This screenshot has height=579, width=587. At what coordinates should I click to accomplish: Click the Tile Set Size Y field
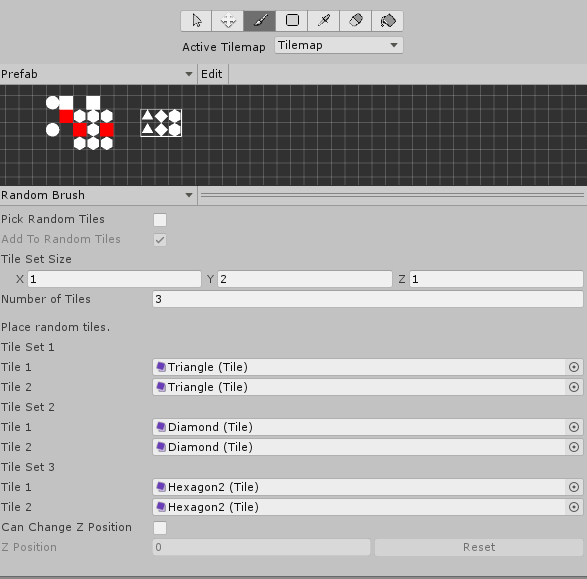(305, 279)
